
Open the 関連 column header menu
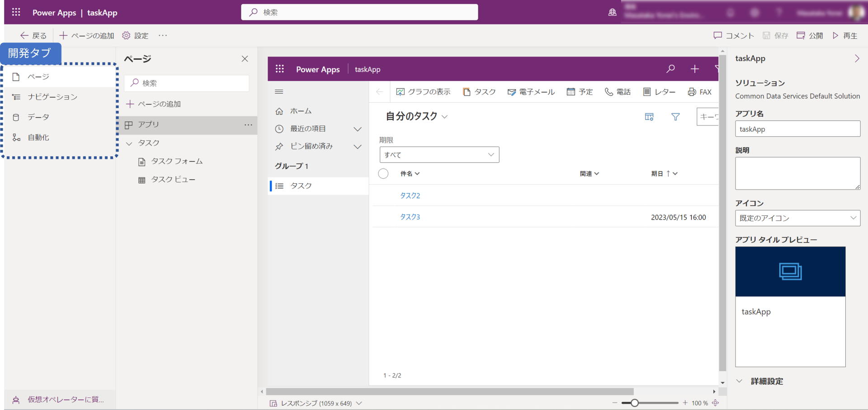tap(590, 174)
